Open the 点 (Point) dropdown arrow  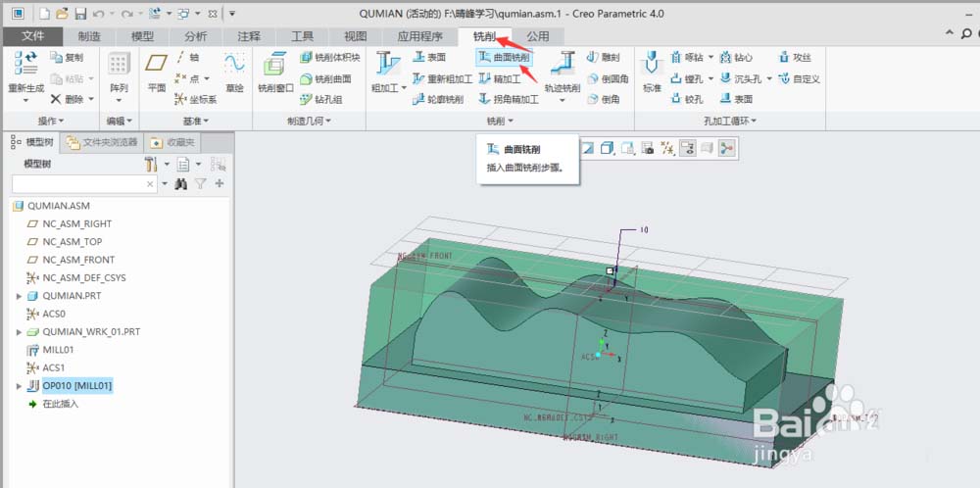coord(207,78)
